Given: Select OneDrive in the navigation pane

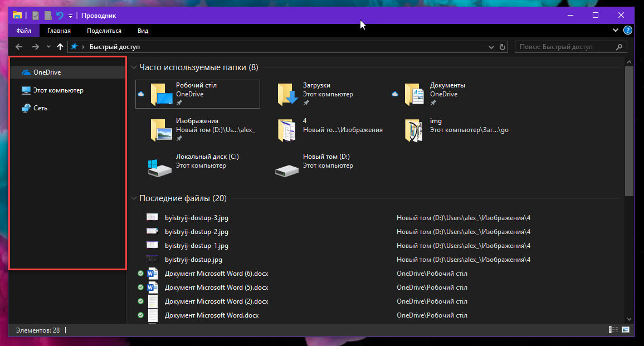Looking at the screenshot, I should point(67,72).
